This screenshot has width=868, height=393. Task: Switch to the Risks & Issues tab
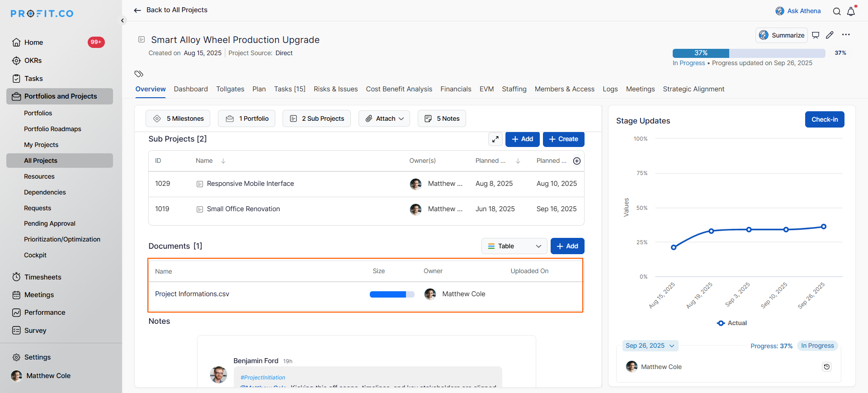click(335, 89)
